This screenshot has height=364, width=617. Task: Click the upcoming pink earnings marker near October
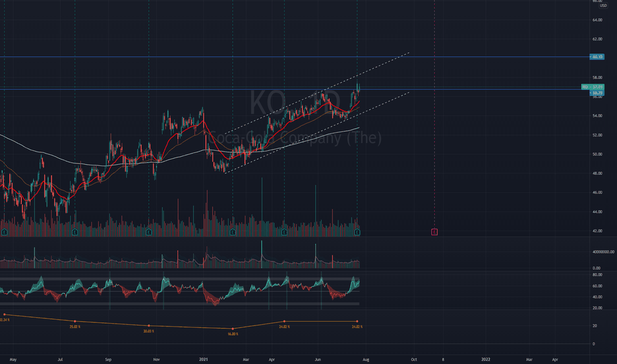[434, 232]
